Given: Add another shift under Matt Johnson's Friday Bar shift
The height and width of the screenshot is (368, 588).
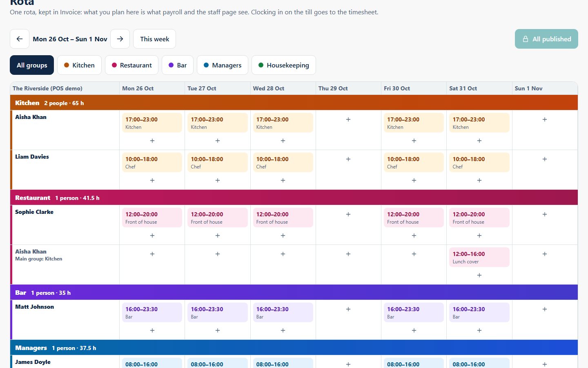Looking at the screenshot, I should (414, 330).
